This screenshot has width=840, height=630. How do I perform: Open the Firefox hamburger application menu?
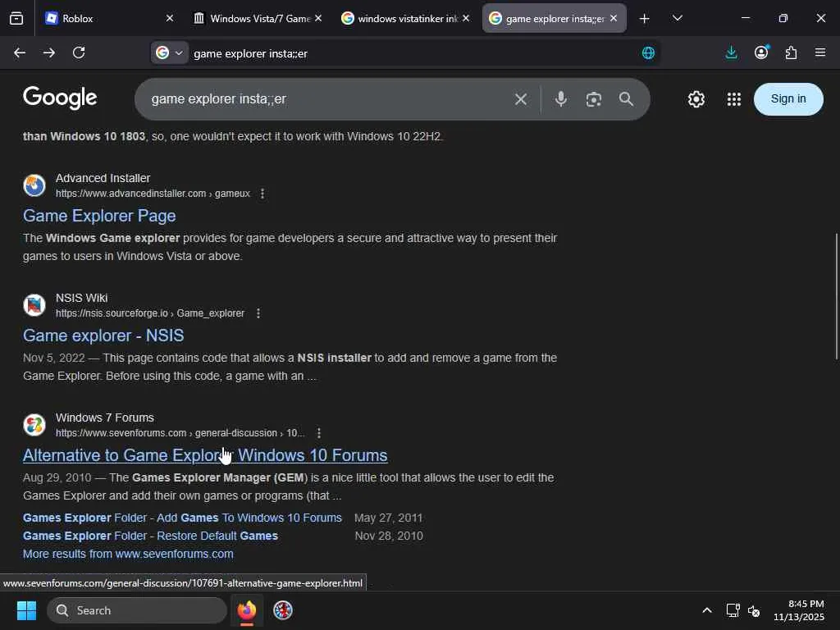[820, 52]
